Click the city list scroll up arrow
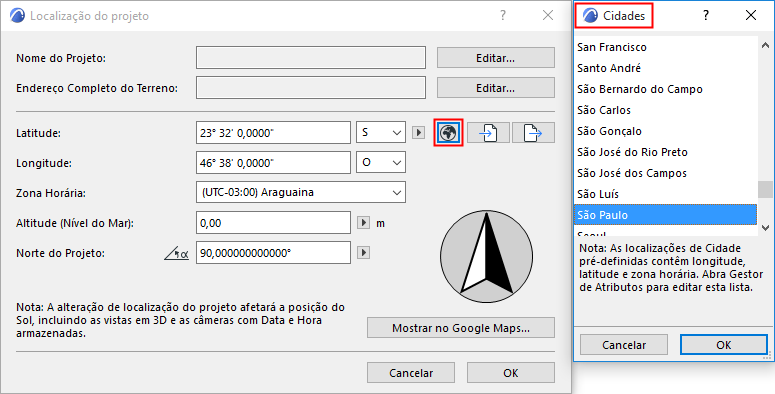 coord(765,45)
